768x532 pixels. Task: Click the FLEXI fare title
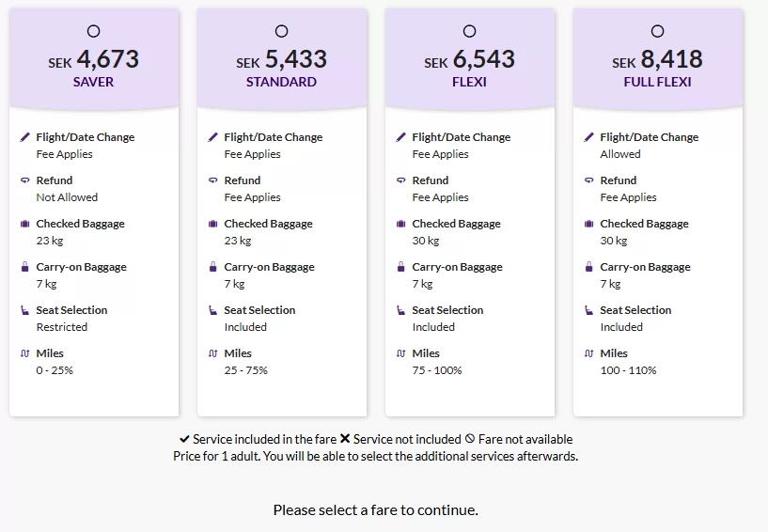tap(469, 82)
